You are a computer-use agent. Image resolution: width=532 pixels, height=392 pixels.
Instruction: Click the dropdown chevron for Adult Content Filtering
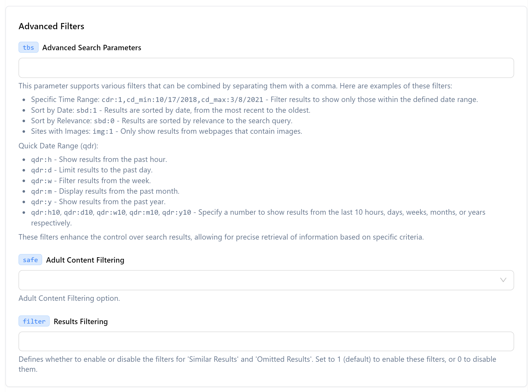(x=503, y=280)
